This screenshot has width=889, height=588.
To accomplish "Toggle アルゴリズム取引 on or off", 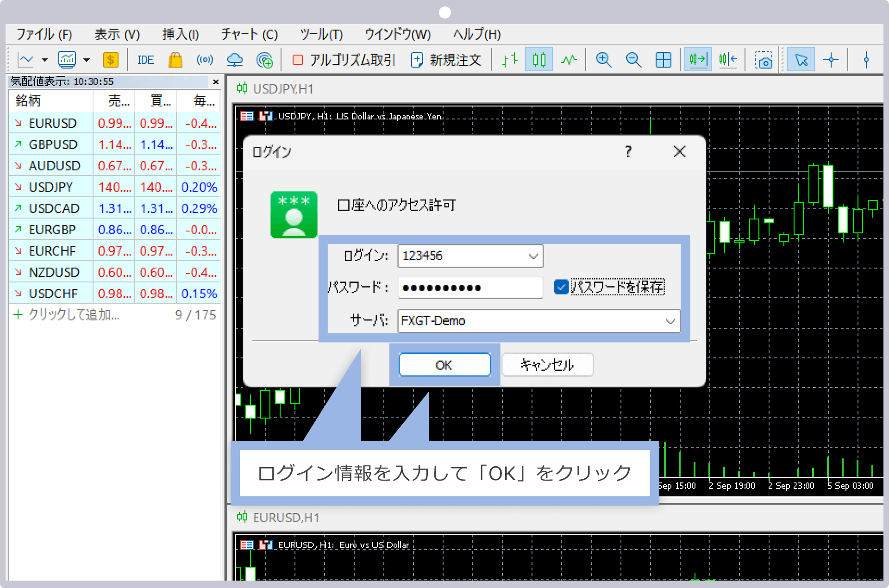I will [x=344, y=59].
